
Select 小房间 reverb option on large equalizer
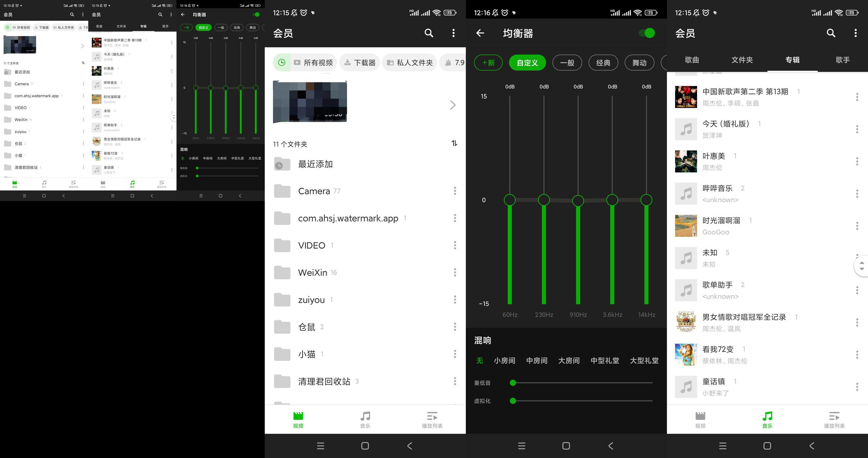504,360
